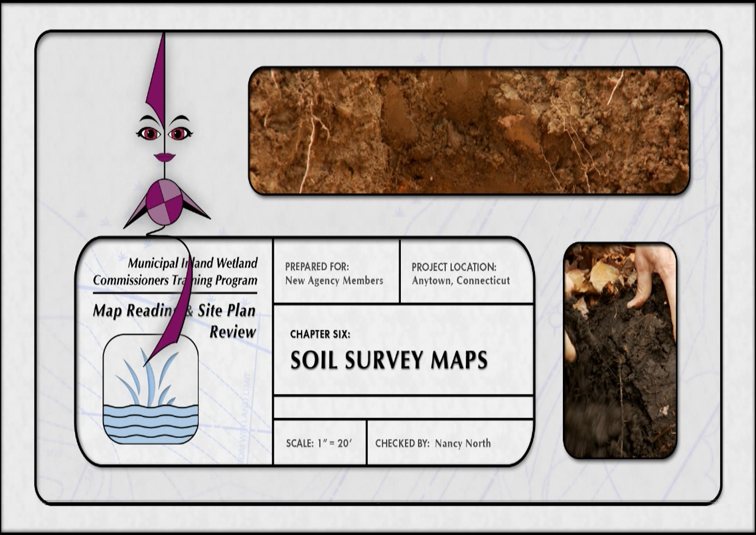Click the checkered purple compass circle
756x535 pixels.
pos(166,202)
